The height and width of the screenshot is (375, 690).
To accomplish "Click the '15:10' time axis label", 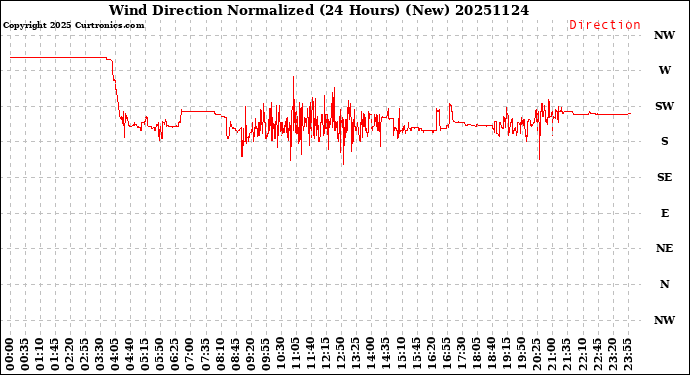I will pyautogui.click(x=401, y=355).
